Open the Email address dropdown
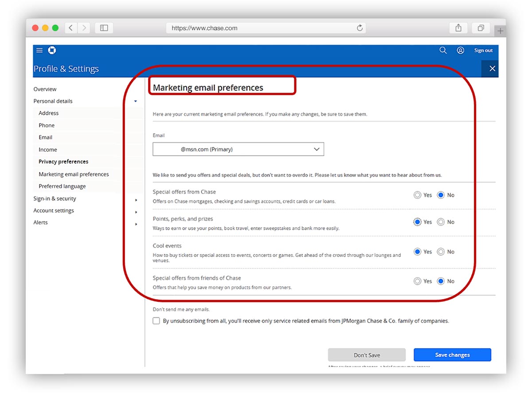This screenshot has width=532, height=394. [x=239, y=149]
